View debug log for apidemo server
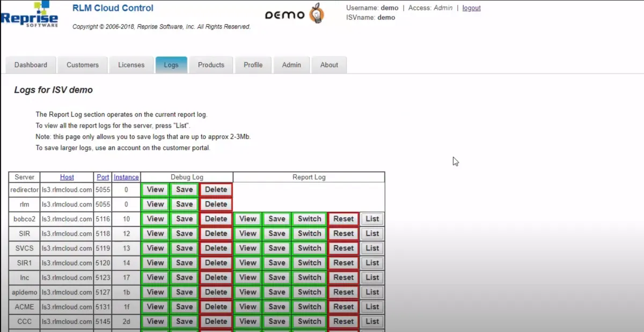 pos(155,292)
